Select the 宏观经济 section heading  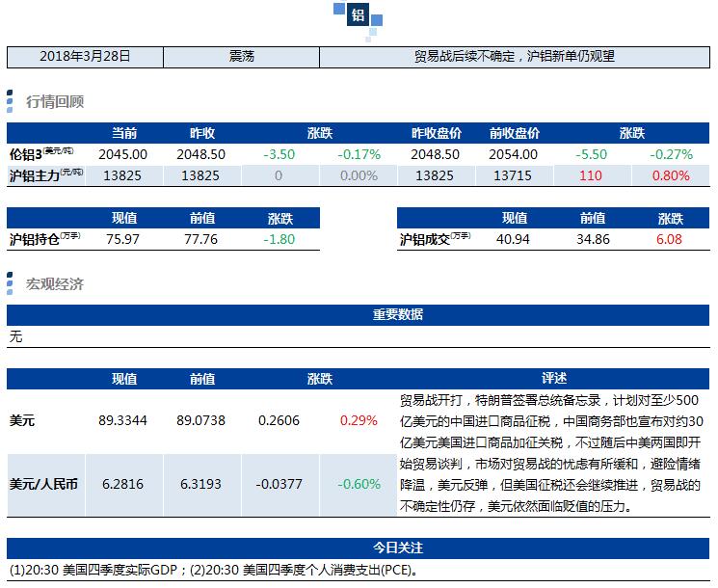(55, 284)
